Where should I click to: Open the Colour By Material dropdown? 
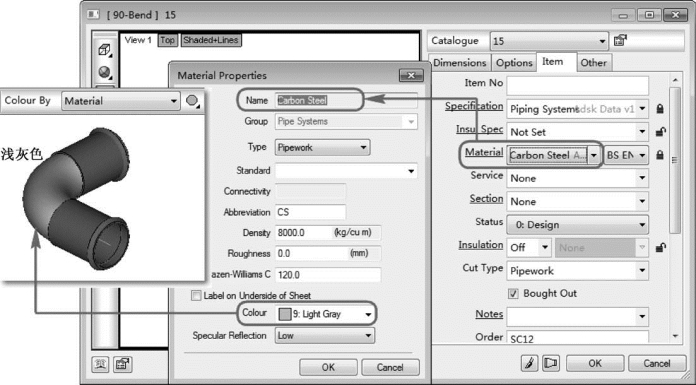[120, 101]
